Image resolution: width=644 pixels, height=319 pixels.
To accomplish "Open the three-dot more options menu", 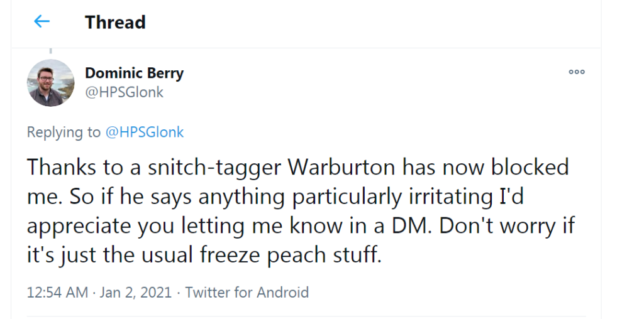I will pyautogui.click(x=577, y=72).
